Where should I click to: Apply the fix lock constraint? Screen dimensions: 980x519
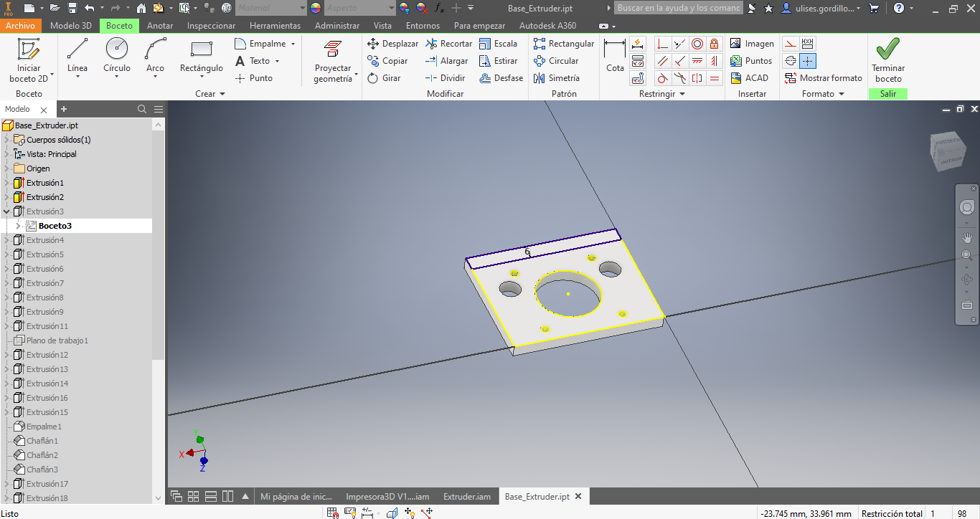coord(714,44)
